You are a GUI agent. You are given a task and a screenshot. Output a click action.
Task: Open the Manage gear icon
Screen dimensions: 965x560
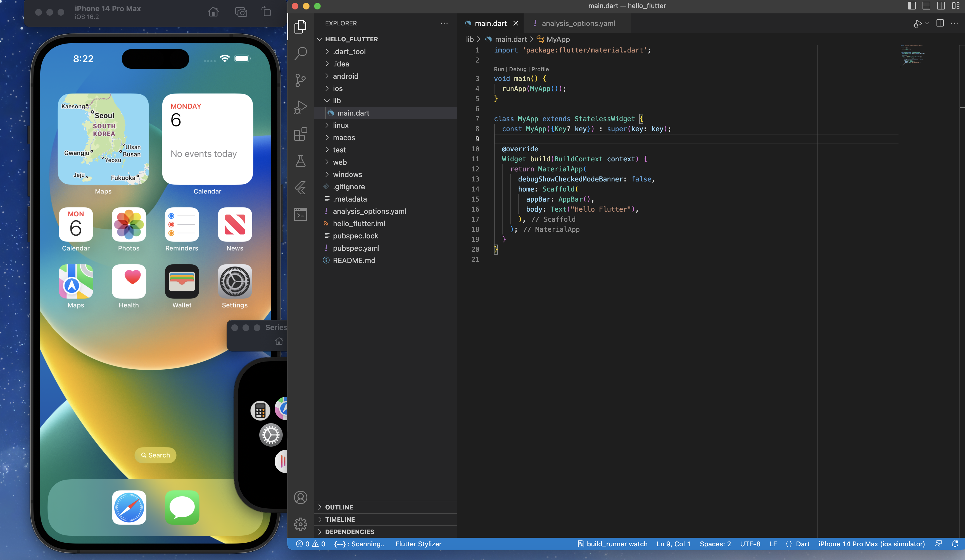pyautogui.click(x=301, y=524)
